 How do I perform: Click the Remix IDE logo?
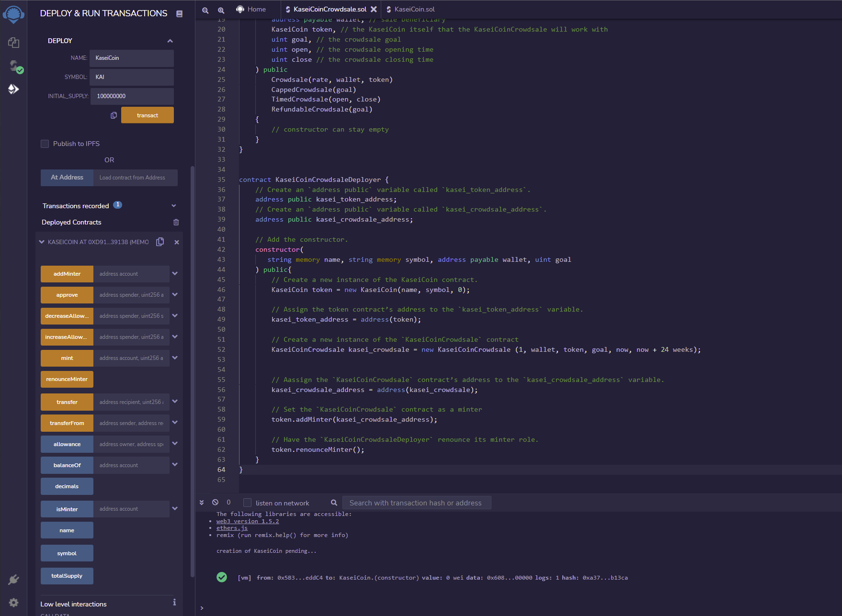[14, 14]
